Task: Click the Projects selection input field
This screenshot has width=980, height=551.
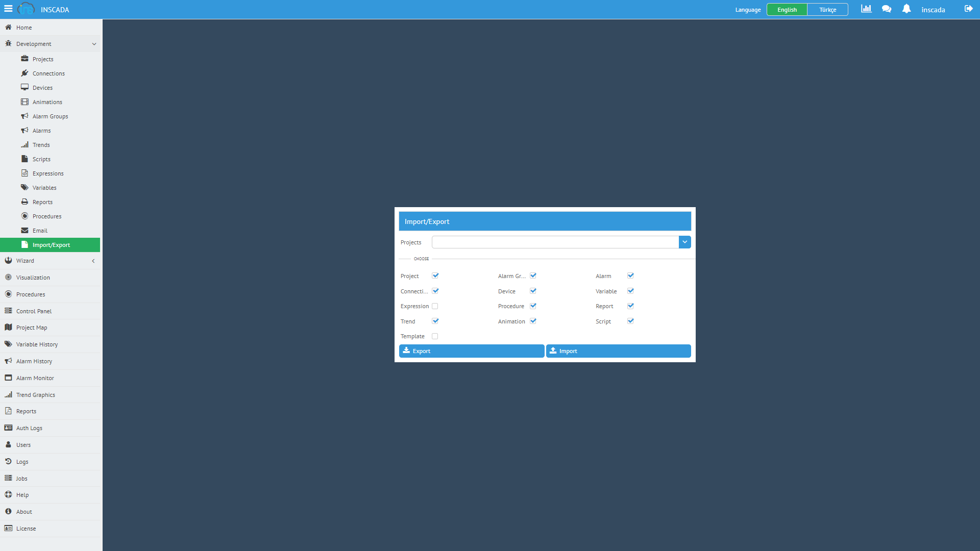Action: tap(555, 242)
